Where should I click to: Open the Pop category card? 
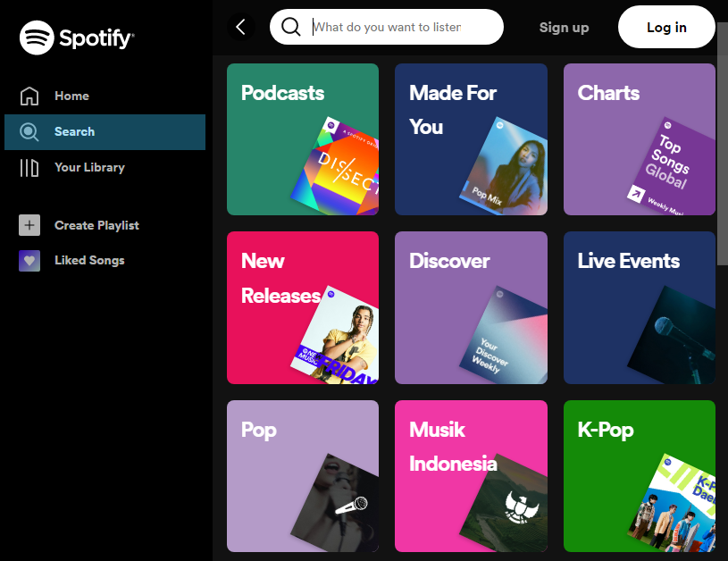(x=303, y=476)
